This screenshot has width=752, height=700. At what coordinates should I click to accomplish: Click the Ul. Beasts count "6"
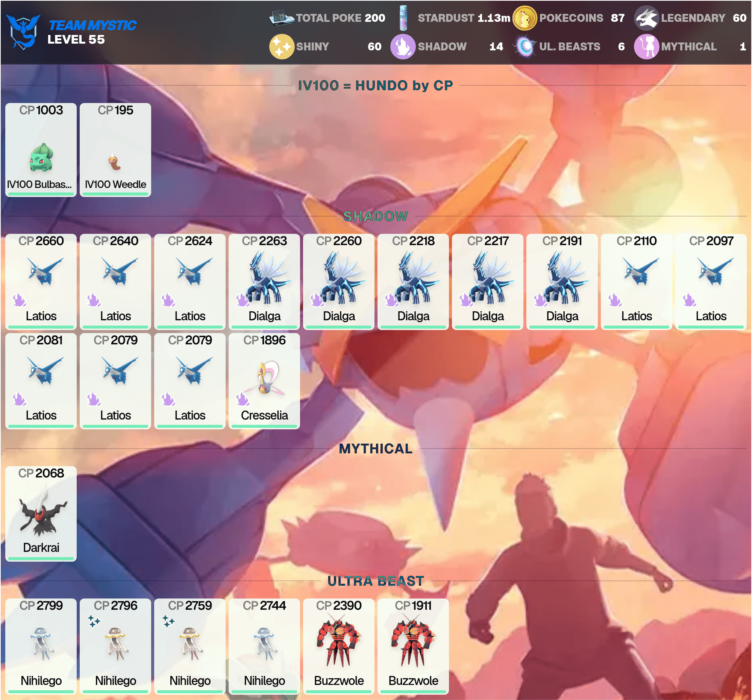pyautogui.click(x=621, y=47)
